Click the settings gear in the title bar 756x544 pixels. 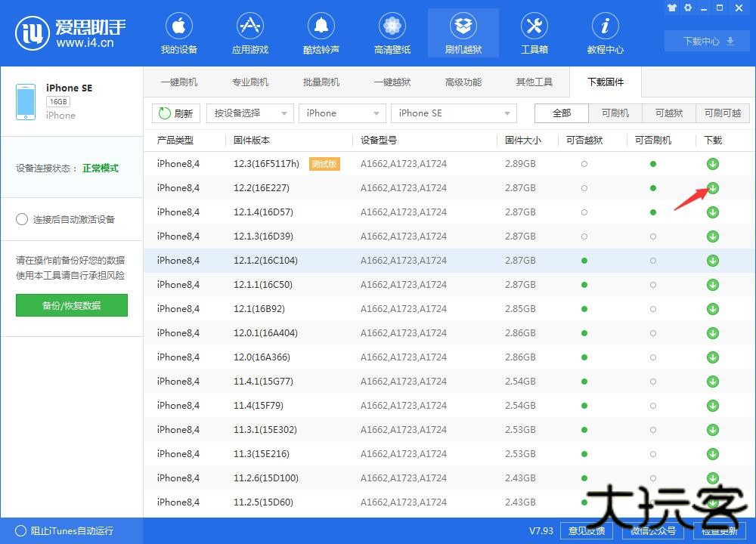(x=688, y=8)
